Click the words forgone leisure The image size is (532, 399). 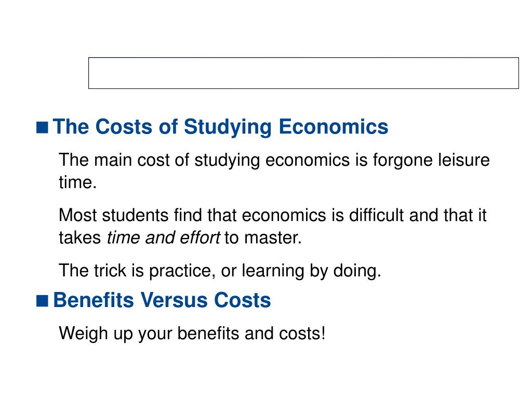(x=431, y=160)
